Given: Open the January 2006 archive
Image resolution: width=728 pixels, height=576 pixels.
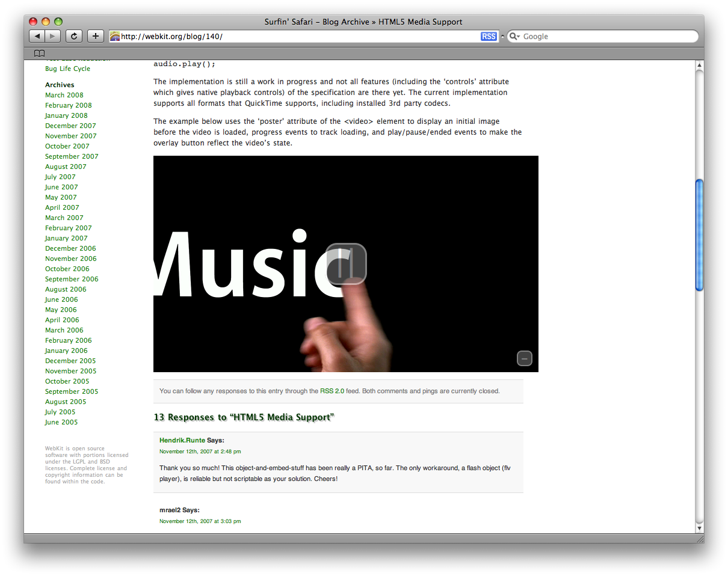Looking at the screenshot, I should [66, 351].
